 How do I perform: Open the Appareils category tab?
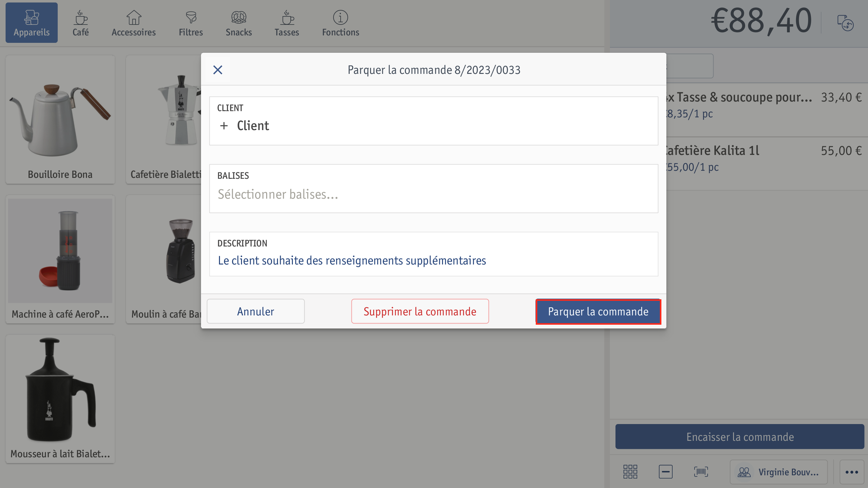[31, 23]
